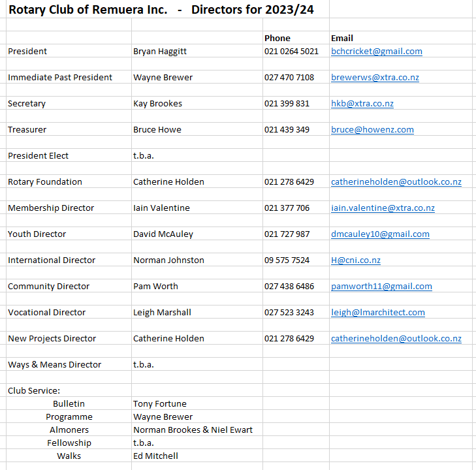Select '021 278 6429' in Rotary Foundation row
Screen dimensions: 476x470
pyautogui.click(x=296, y=181)
